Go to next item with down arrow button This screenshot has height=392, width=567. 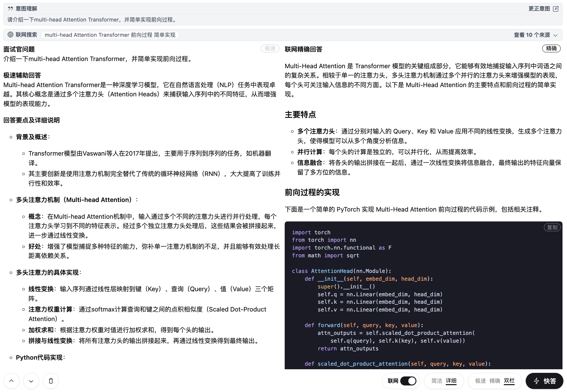click(x=31, y=381)
